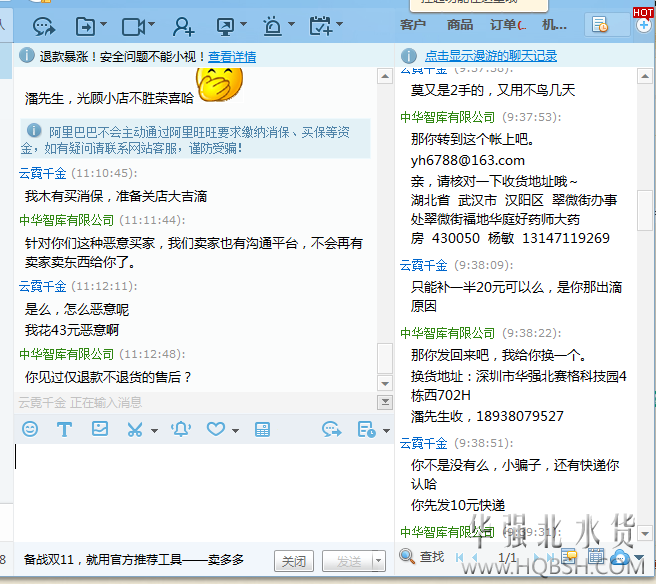Click the 发送 send button
The height and width of the screenshot is (584, 656).
(x=348, y=561)
